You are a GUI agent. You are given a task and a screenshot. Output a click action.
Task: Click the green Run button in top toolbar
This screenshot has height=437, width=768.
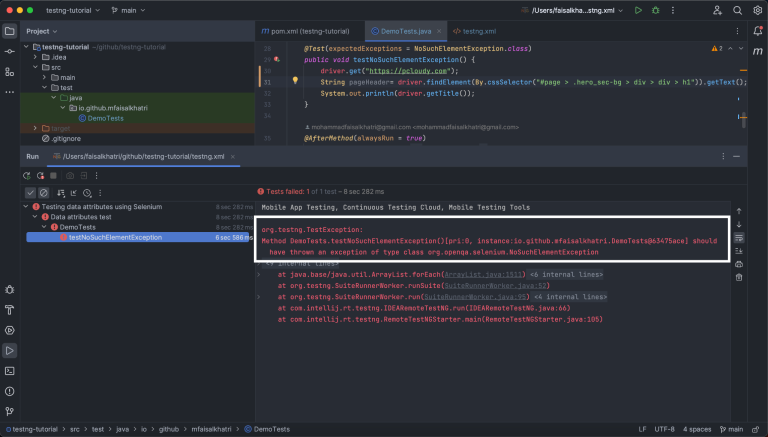point(638,10)
